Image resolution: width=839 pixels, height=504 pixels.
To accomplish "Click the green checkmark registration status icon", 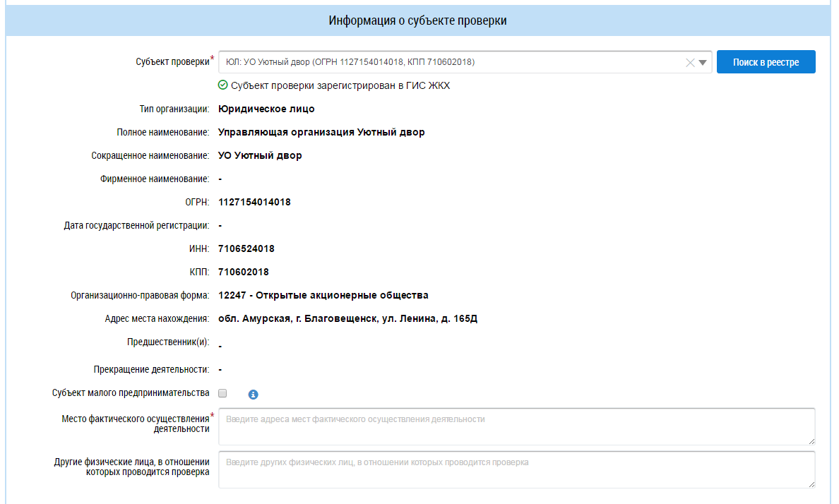I will click(223, 85).
